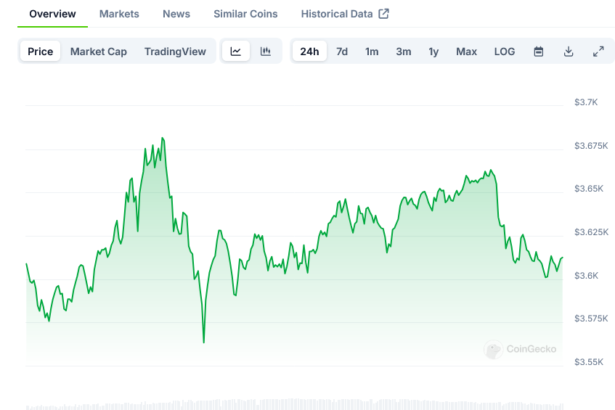Select the Overview tab
Image resolution: width=615 pixels, height=410 pixels.
click(x=52, y=14)
